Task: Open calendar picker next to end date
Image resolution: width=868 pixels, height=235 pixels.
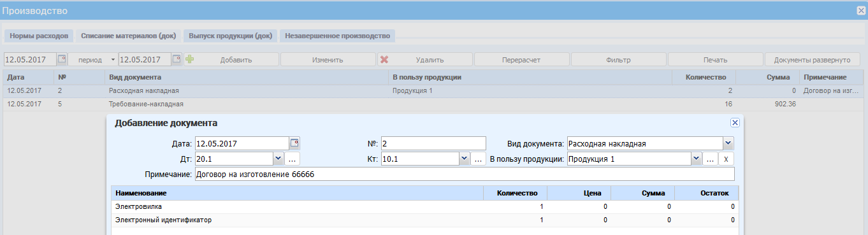Action: (x=177, y=59)
